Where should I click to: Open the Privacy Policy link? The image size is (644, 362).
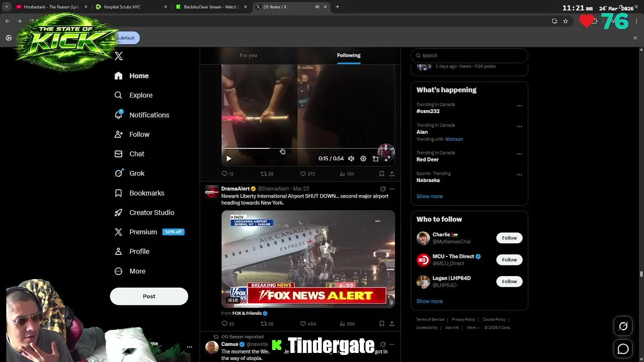[x=463, y=320]
